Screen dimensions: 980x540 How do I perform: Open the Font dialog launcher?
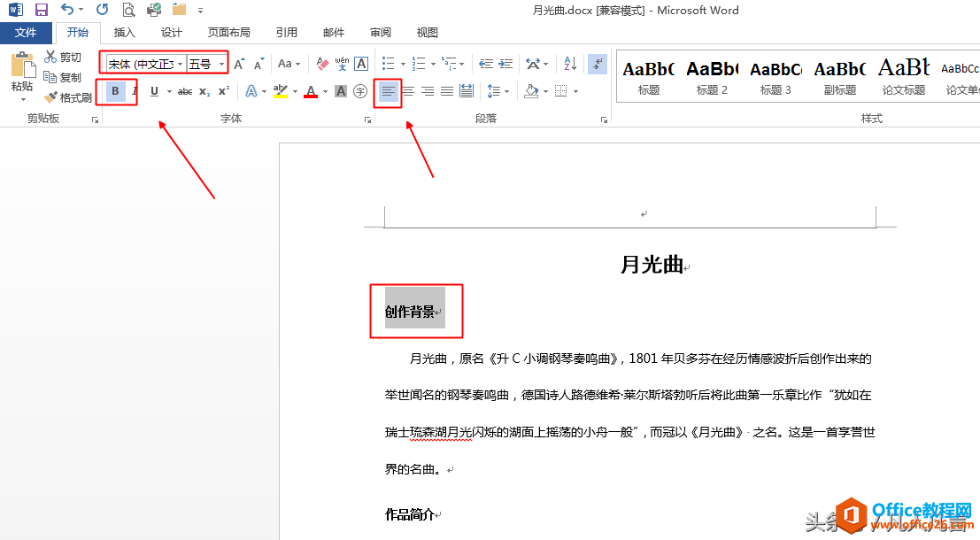[368, 120]
